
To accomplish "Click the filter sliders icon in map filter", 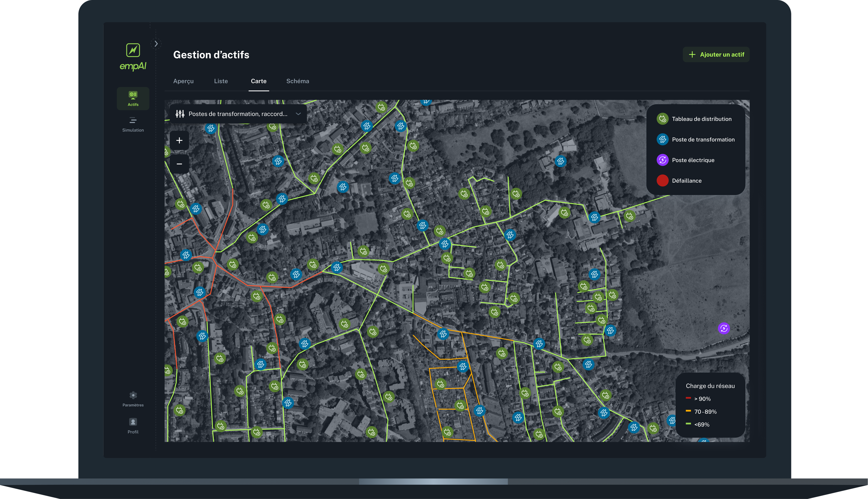I will [180, 114].
